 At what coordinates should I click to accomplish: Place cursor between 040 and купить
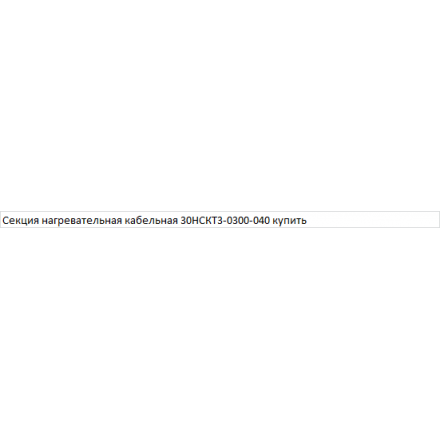pyautogui.click(x=271, y=220)
